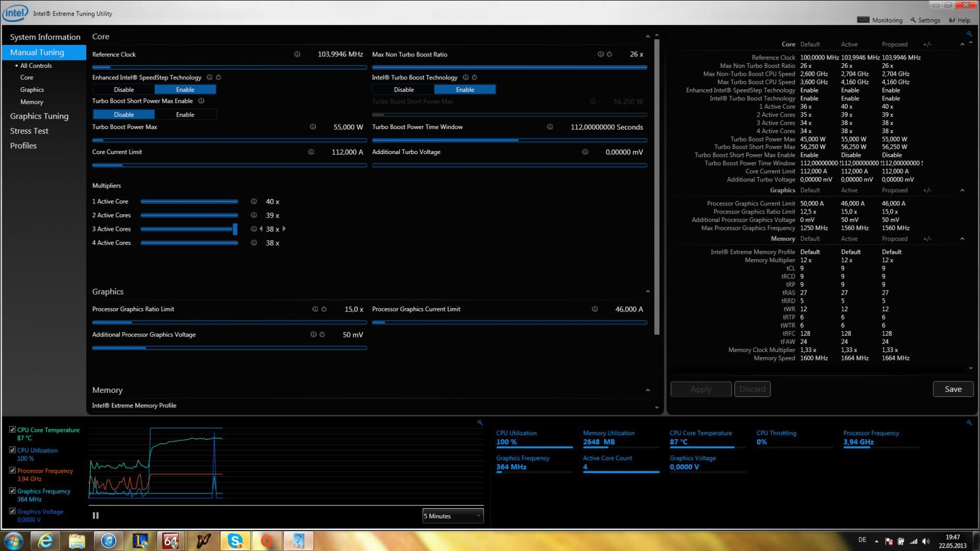Click info icon for 1 Active Core multiplier
The image size is (980, 551).
(254, 202)
